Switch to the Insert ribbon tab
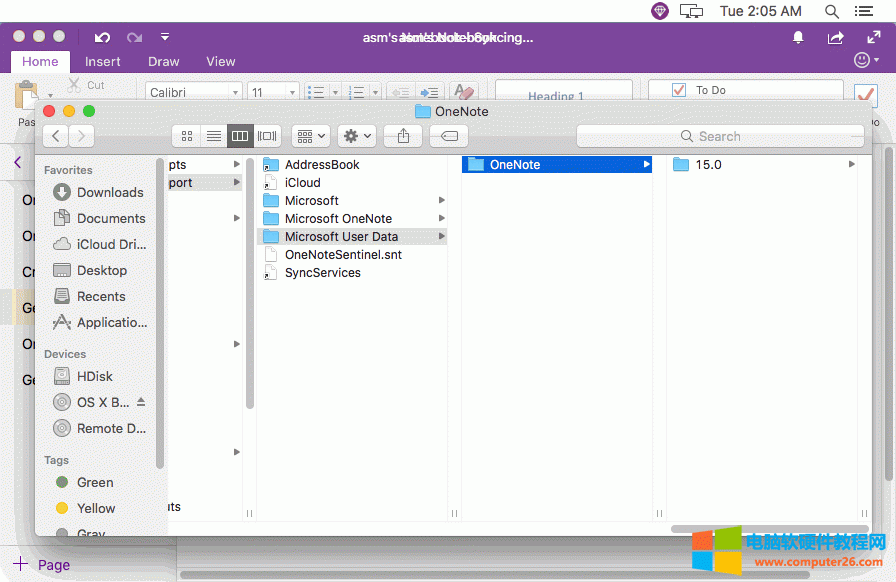The width and height of the screenshot is (896, 582). click(103, 61)
